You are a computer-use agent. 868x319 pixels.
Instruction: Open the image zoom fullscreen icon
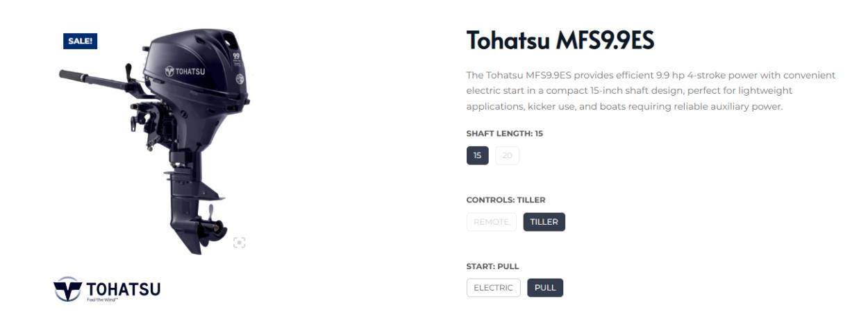[x=240, y=243]
